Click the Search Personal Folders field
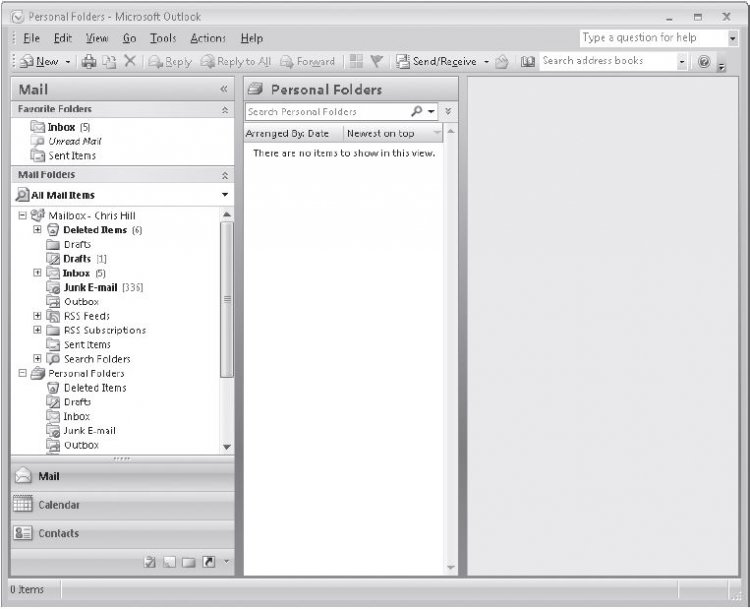Screen dimensions: 750x610 (x=328, y=111)
